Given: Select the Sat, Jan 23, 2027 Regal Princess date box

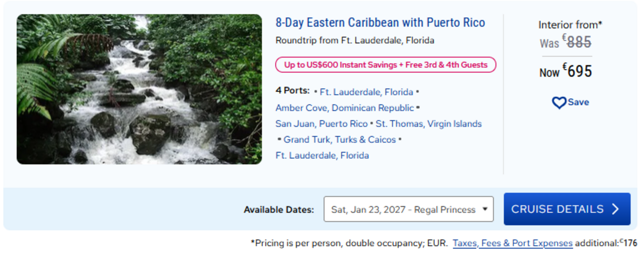Looking at the screenshot, I should coord(408,209).
